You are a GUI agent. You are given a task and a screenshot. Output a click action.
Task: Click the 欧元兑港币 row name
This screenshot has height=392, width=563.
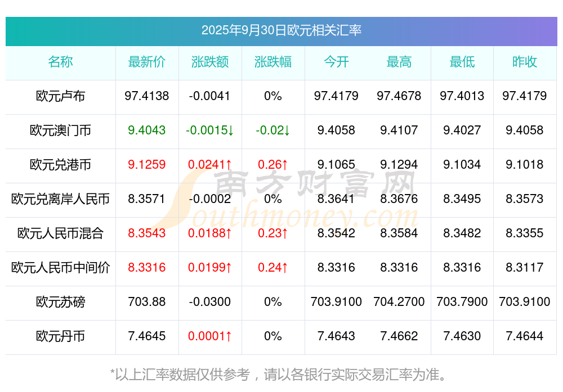pos(60,165)
